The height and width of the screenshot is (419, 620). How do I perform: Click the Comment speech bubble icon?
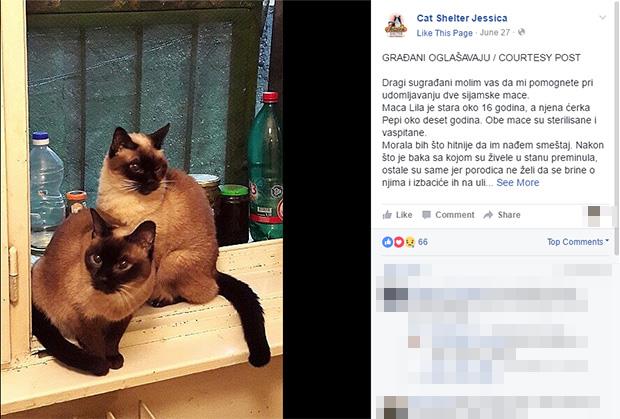pos(426,215)
